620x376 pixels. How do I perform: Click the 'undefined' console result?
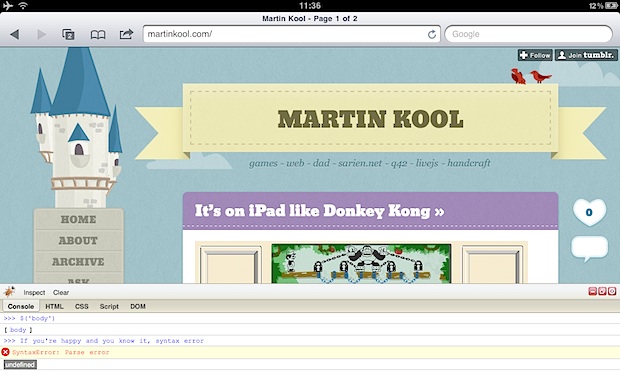tap(20, 365)
